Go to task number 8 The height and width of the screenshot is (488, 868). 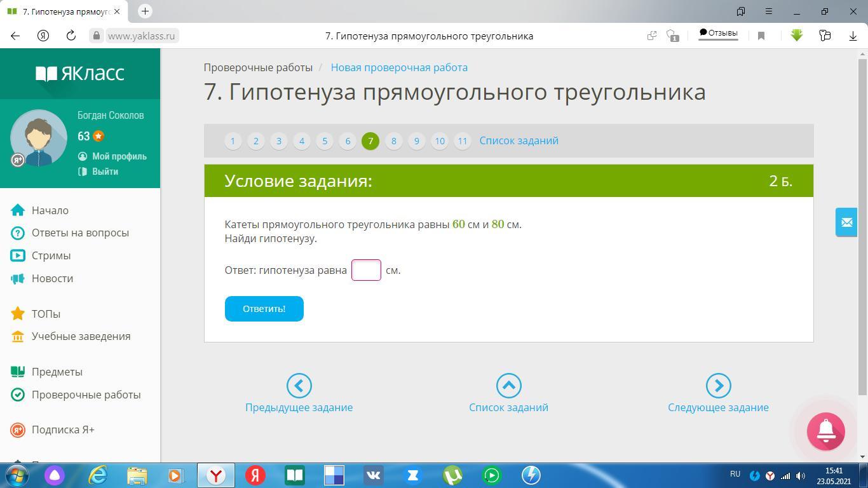pyautogui.click(x=393, y=141)
